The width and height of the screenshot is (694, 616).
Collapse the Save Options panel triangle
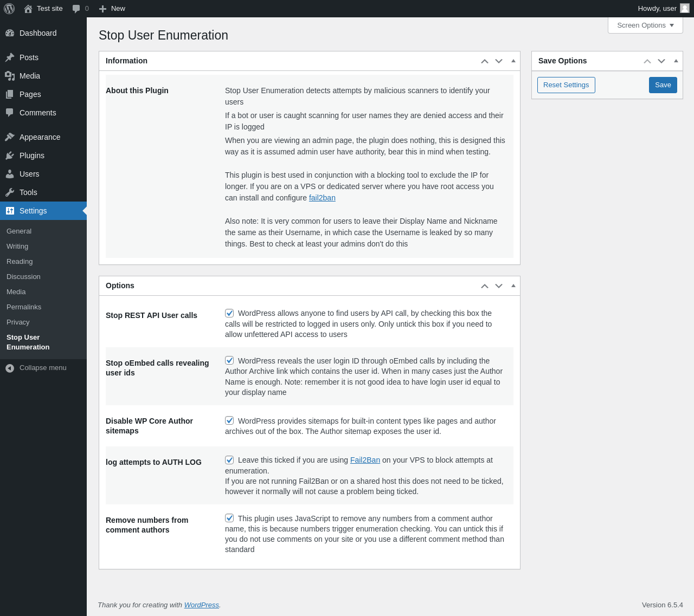point(676,61)
